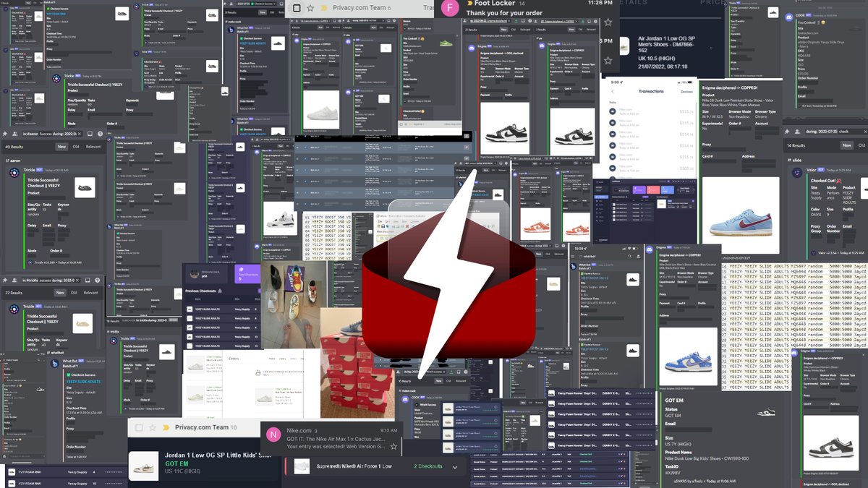The image size is (868, 488).
Task: Click the pink F avatar for Foot Locker
Action: click(451, 9)
